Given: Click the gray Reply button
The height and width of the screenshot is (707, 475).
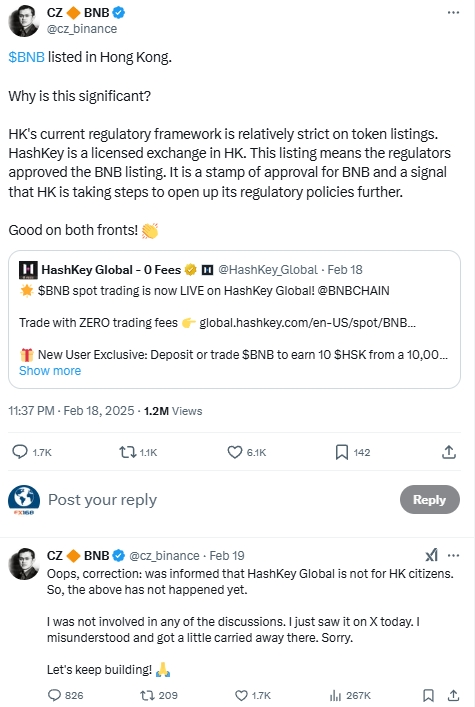Looking at the screenshot, I should pyautogui.click(x=429, y=499).
